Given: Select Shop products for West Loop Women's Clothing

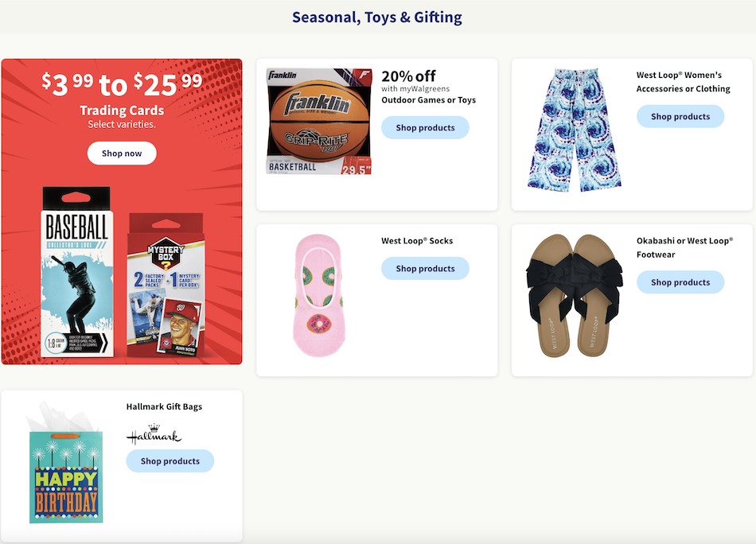Looking at the screenshot, I should tap(680, 117).
